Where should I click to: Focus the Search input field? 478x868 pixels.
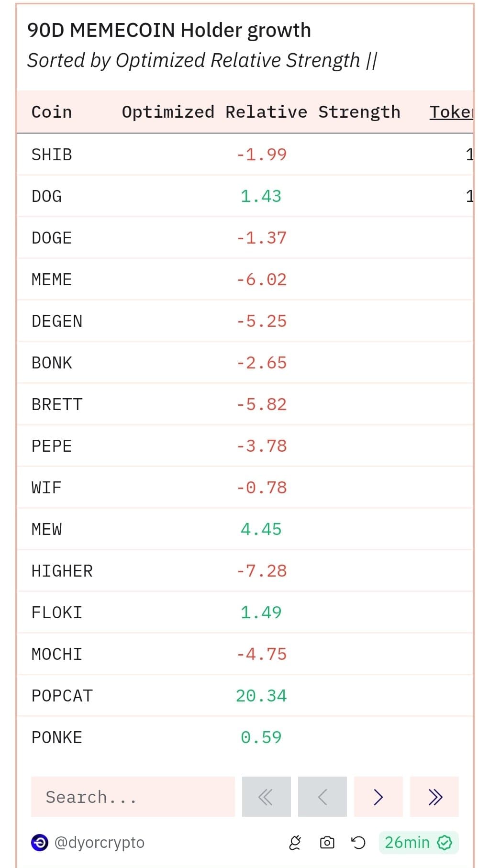tap(133, 797)
